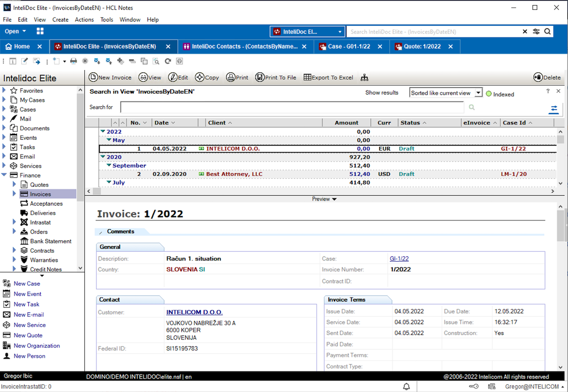Expand the Quotes tree item arrow
This screenshot has height=392, width=568.
[14, 184]
